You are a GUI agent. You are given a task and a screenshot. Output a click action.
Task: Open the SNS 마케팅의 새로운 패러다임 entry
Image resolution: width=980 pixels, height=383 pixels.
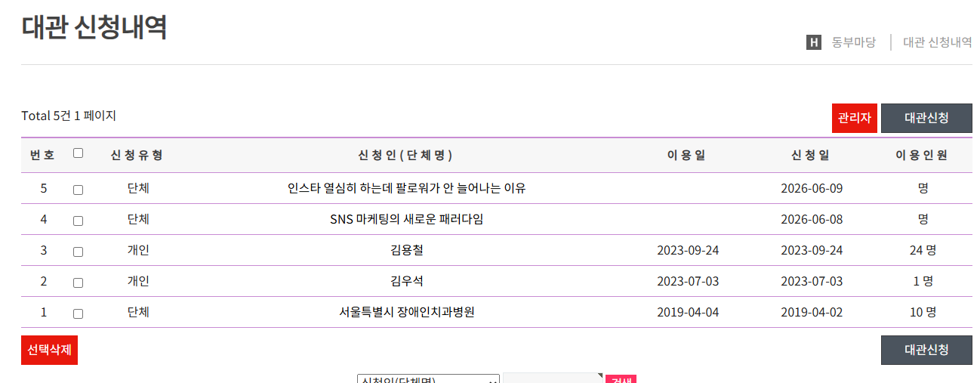tap(407, 219)
